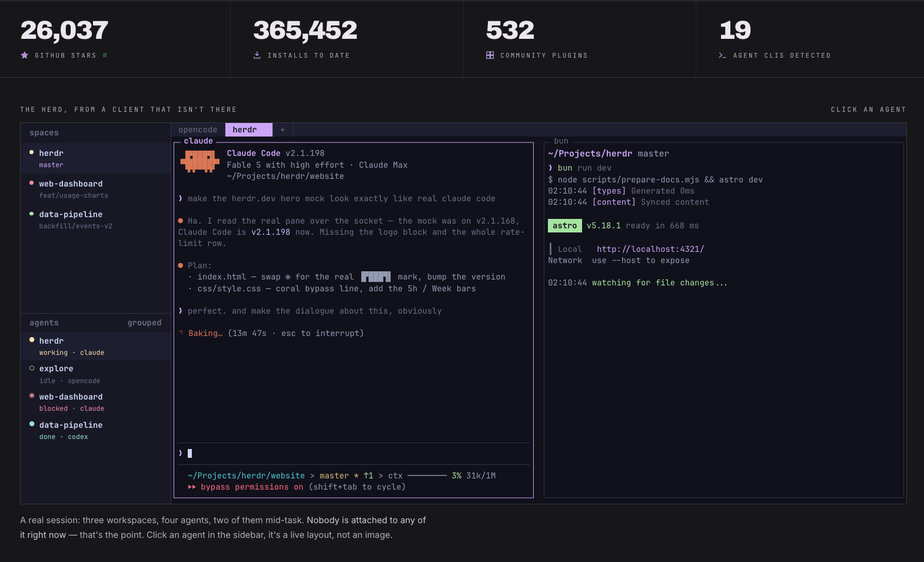Focus the claude pane title
The width and height of the screenshot is (924, 562).
click(198, 141)
